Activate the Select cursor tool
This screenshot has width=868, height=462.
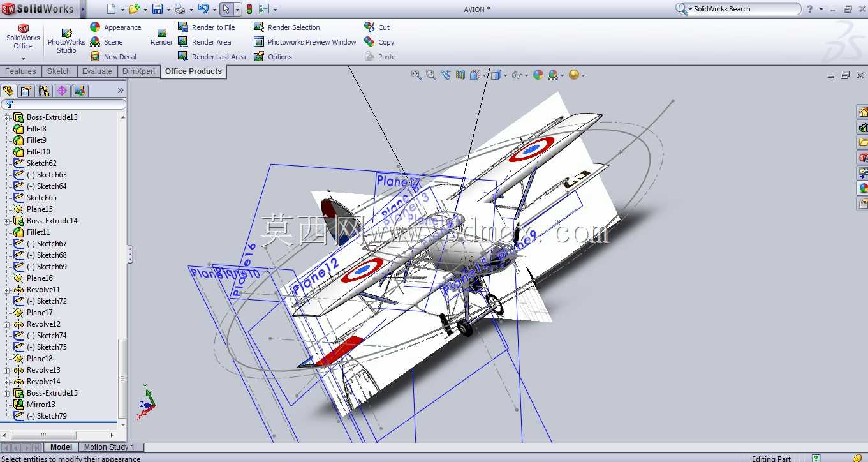point(226,9)
